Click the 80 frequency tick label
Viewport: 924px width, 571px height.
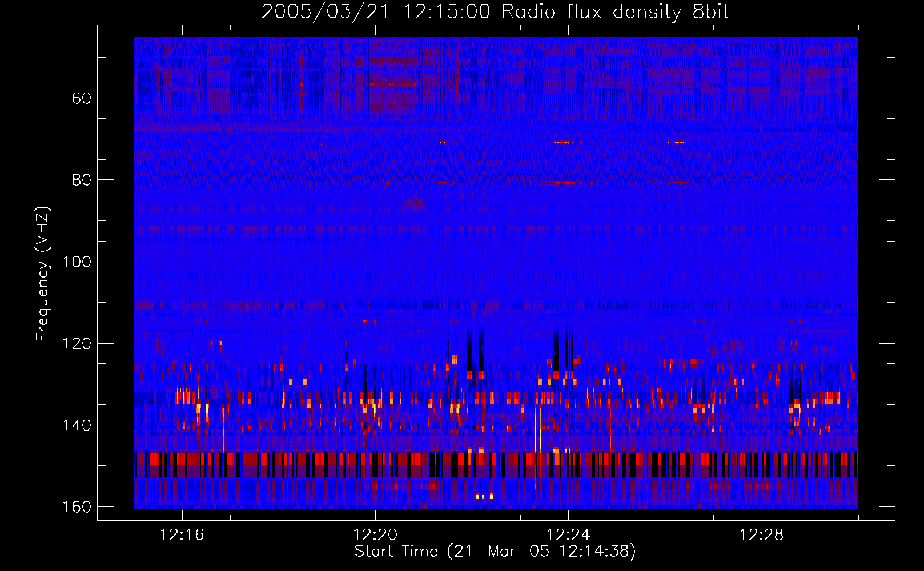(82, 180)
